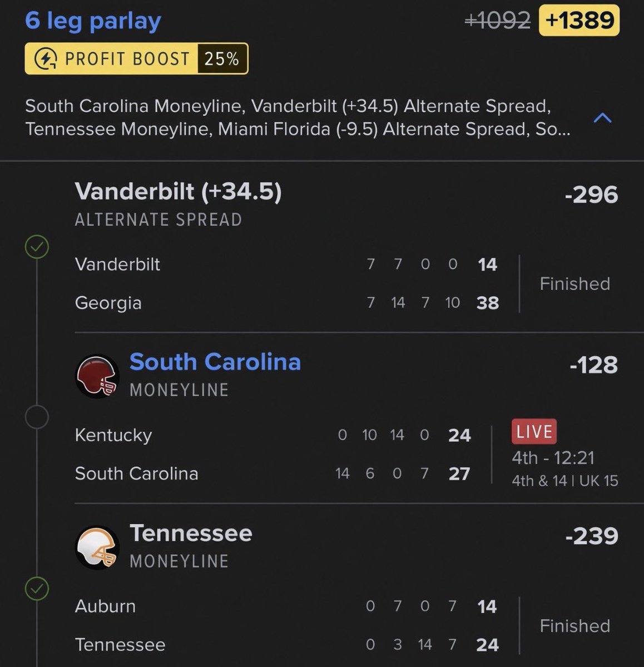This screenshot has height=667, width=644.
Task: Click the pending circle beside South Carolina leg
Action: pyautogui.click(x=37, y=417)
